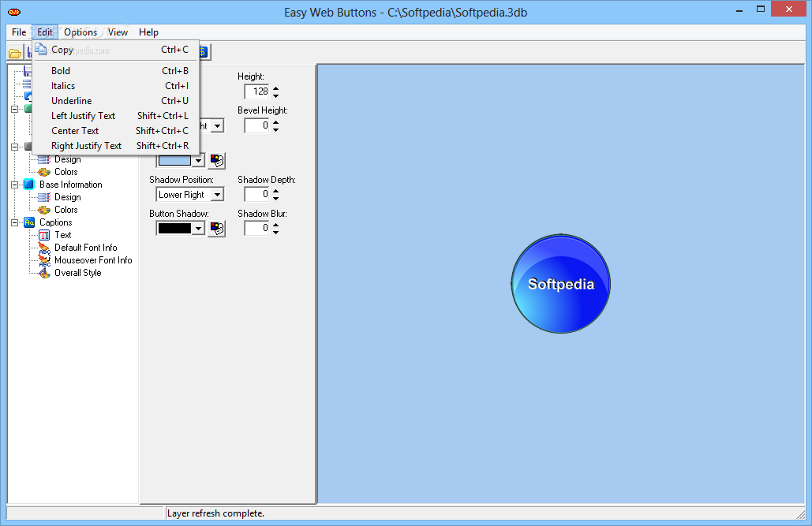
Task: Choose Italics from the Edit menu
Action: [116, 86]
